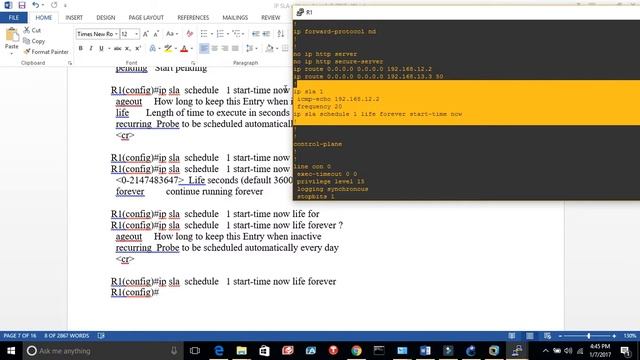
Task: Open the FILE tab
Action: pos(13,18)
